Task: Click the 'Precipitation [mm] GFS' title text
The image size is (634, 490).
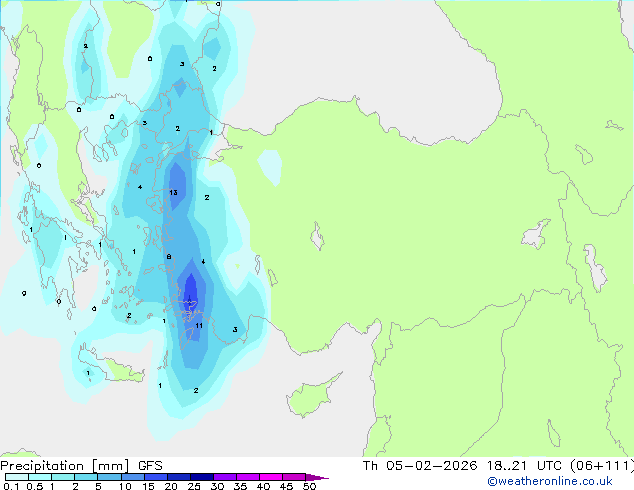Action: (81, 466)
